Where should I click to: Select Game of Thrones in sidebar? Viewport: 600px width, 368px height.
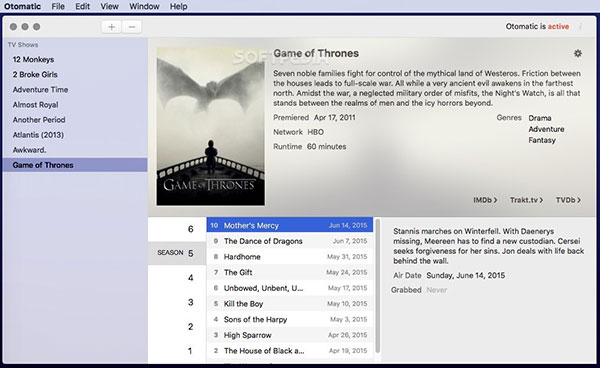pyautogui.click(x=75, y=165)
